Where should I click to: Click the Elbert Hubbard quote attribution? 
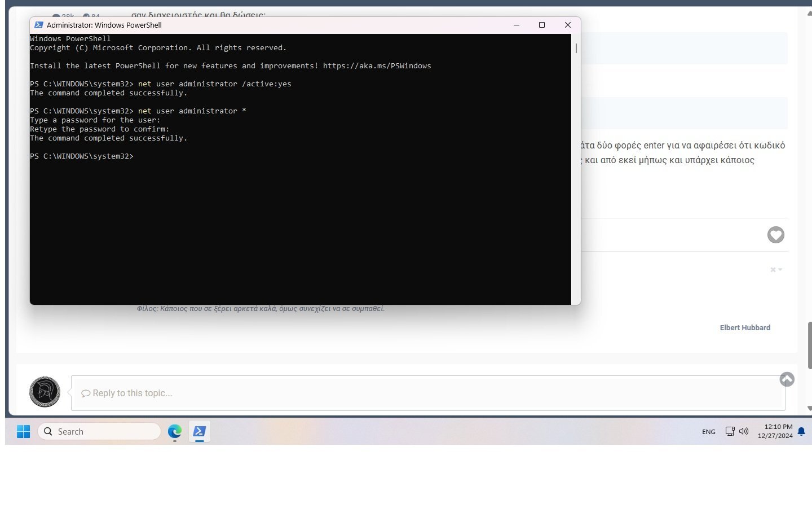[745, 327]
